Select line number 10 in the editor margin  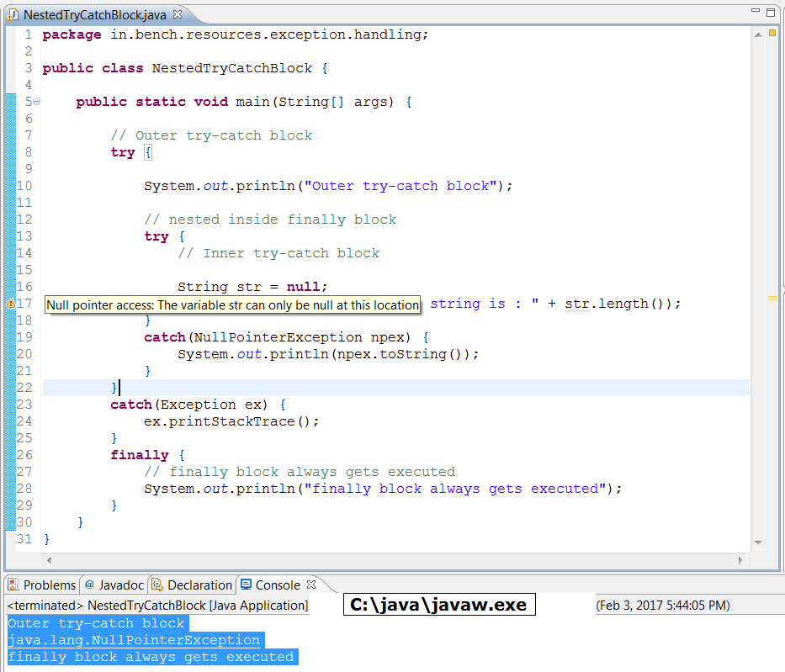point(24,185)
